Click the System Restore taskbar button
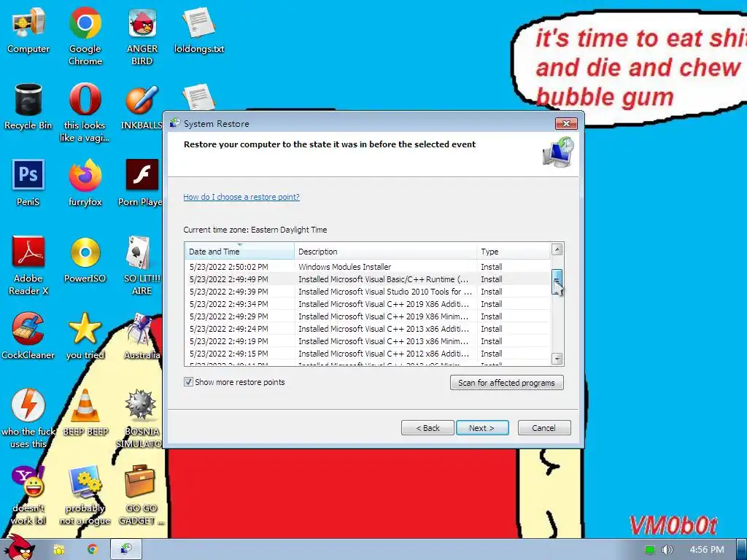The image size is (747, 560). click(126, 549)
